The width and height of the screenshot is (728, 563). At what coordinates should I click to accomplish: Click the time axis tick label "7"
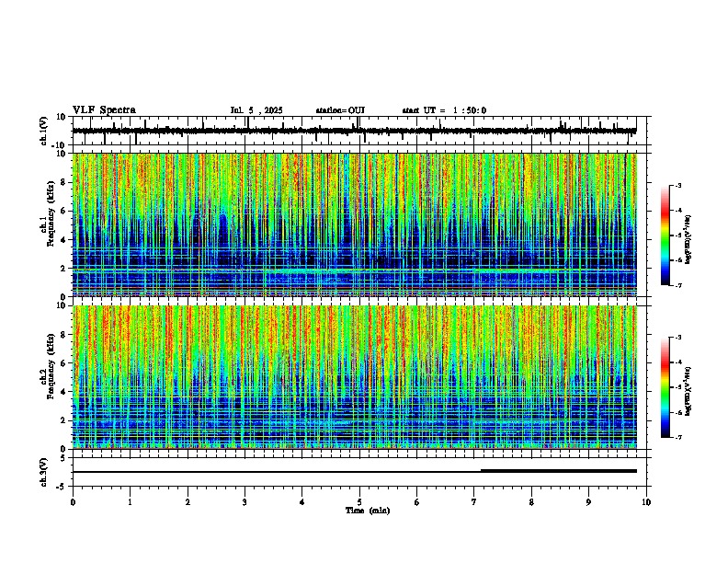click(x=474, y=502)
